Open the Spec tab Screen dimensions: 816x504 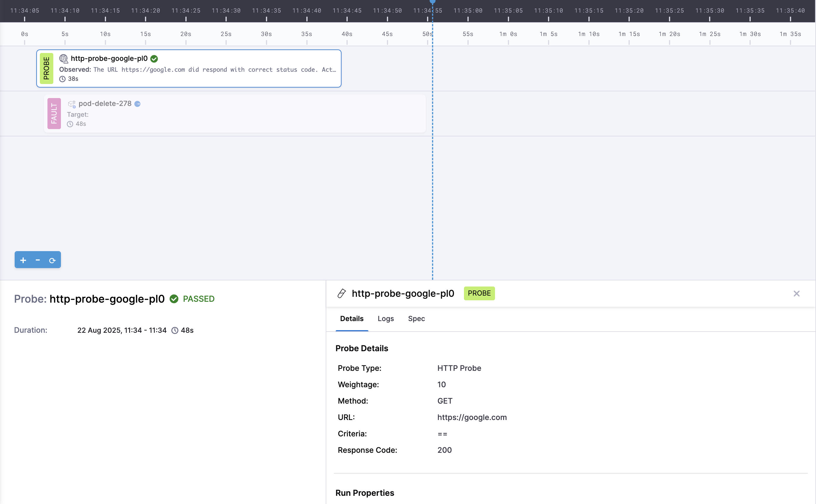(416, 319)
